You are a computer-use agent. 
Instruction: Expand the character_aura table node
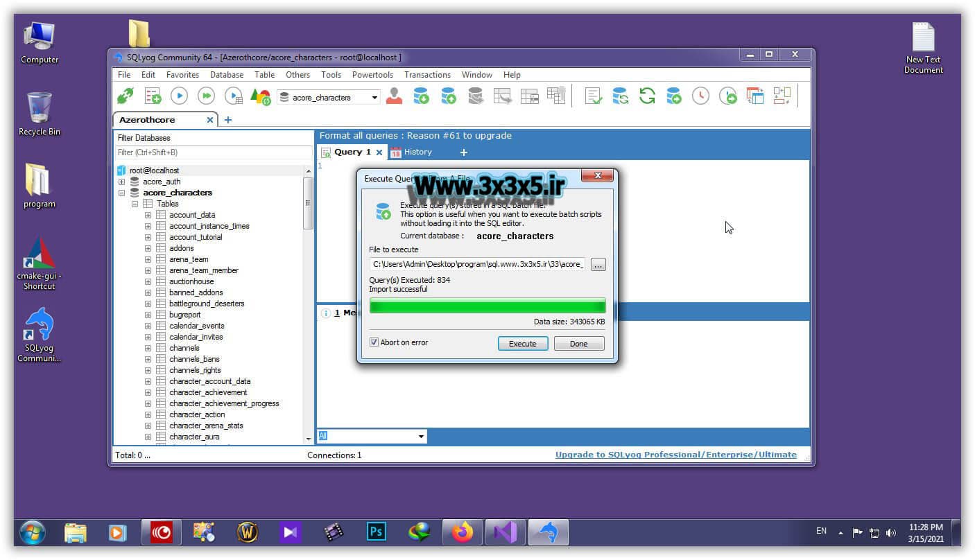tap(148, 437)
